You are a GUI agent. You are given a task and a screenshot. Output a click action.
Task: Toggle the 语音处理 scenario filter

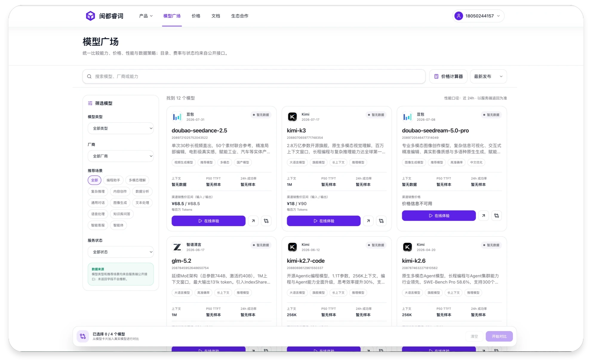tap(98, 214)
